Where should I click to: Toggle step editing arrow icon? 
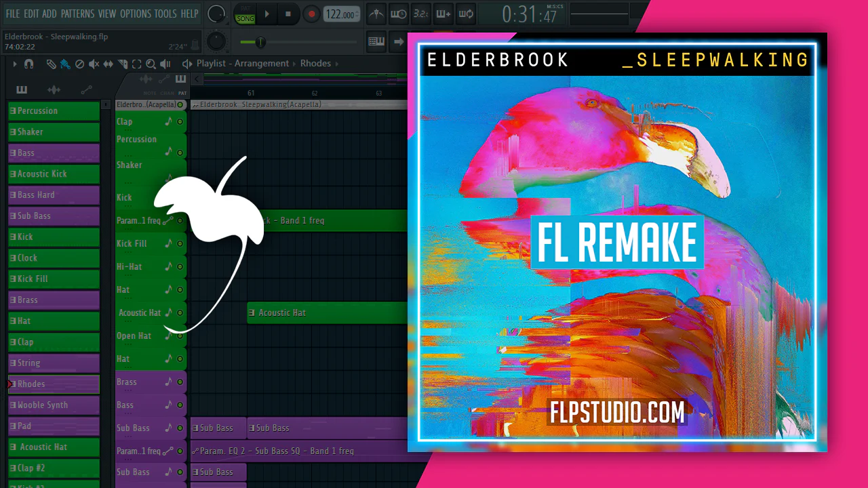(x=399, y=42)
